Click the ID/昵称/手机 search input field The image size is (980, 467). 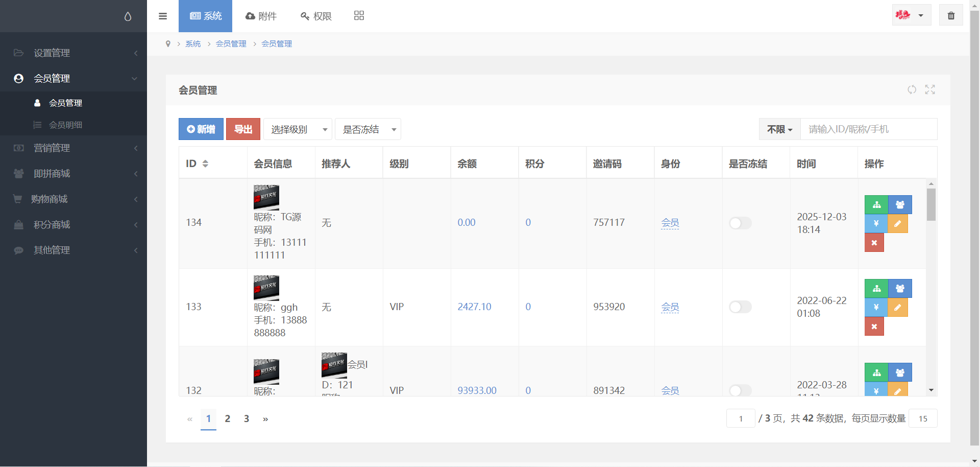(x=868, y=129)
